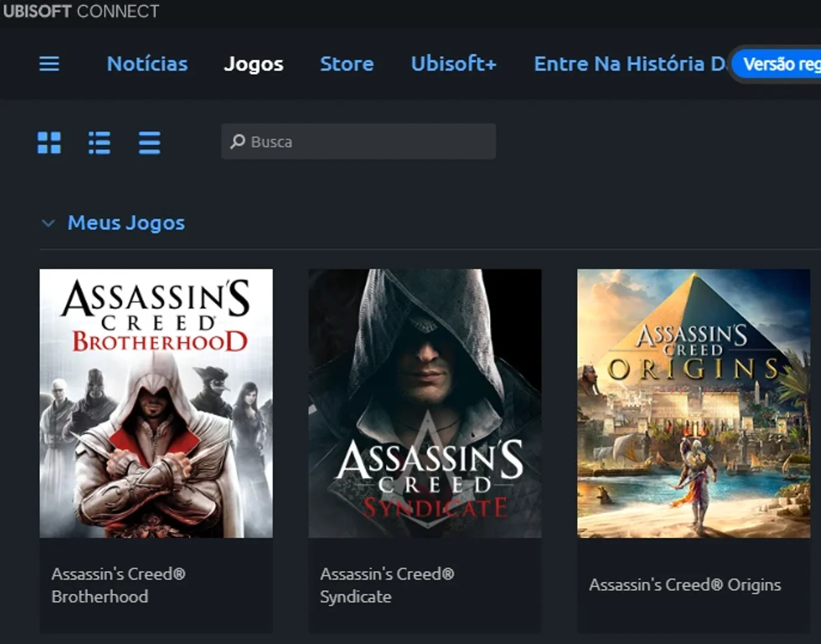Click the Assassin's Creed® Syndicate title text
The height and width of the screenshot is (644, 821).
point(387,585)
